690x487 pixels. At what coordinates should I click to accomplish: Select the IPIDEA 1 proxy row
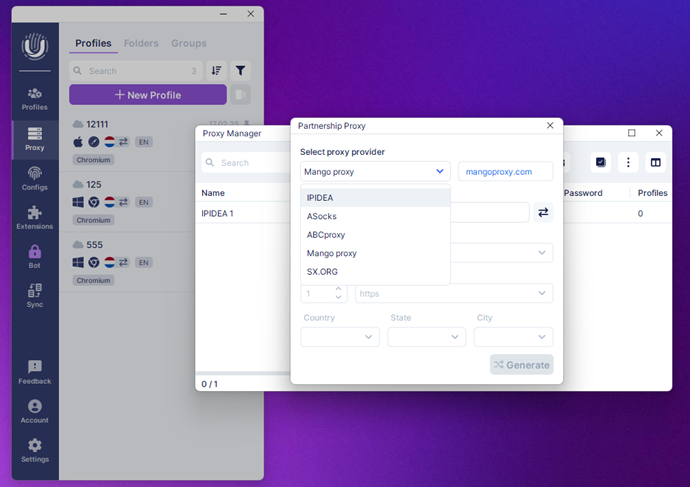tap(243, 213)
